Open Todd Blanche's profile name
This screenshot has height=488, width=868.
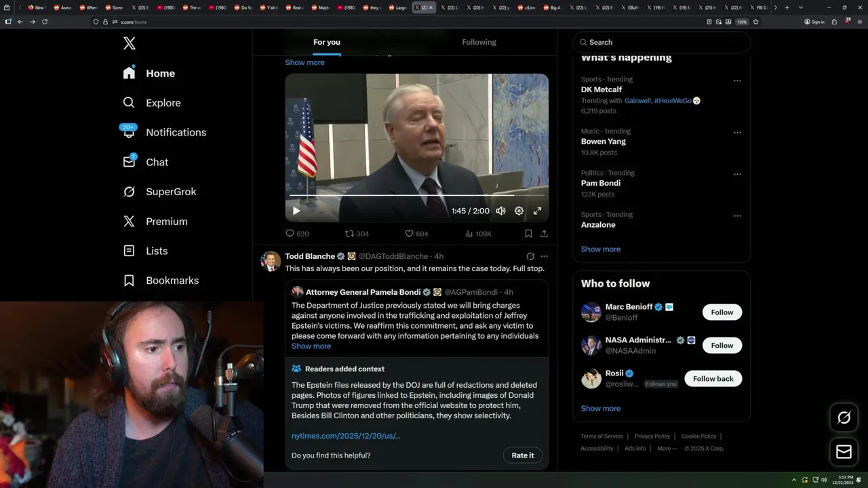(x=310, y=256)
